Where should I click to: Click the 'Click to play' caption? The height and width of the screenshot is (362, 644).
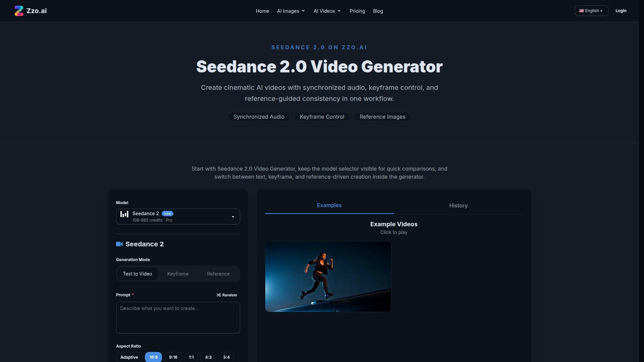(394, 232)
